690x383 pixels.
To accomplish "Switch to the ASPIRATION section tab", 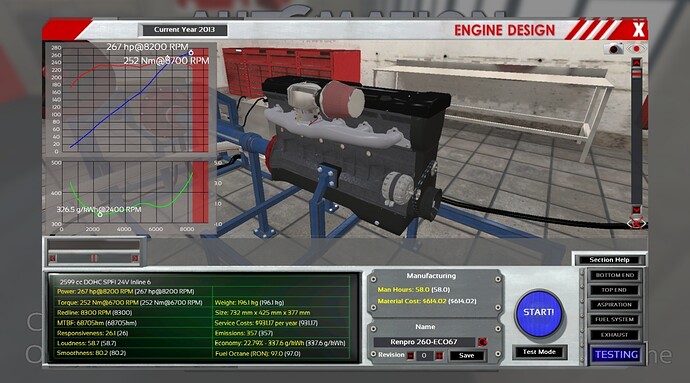I will [x=614, y=305].
